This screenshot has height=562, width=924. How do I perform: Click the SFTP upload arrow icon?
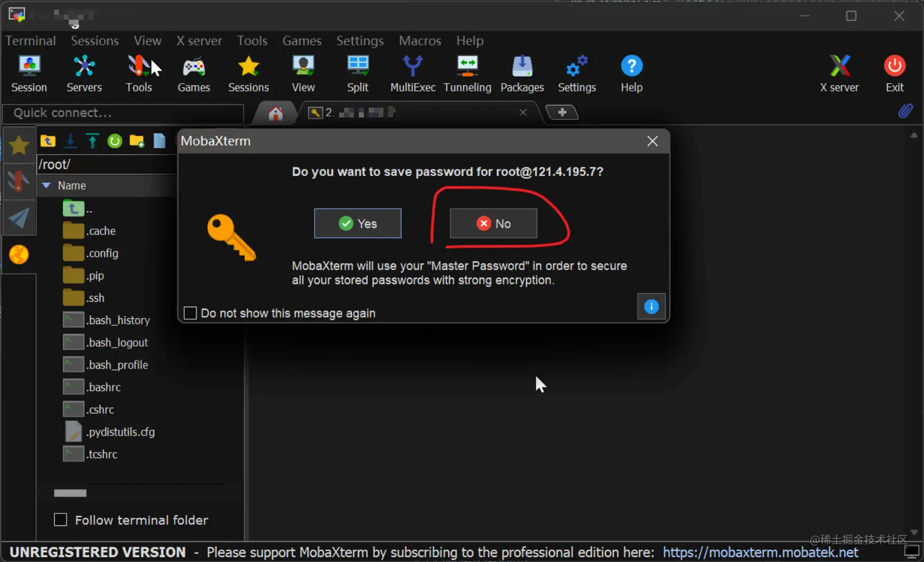point(92,141)
